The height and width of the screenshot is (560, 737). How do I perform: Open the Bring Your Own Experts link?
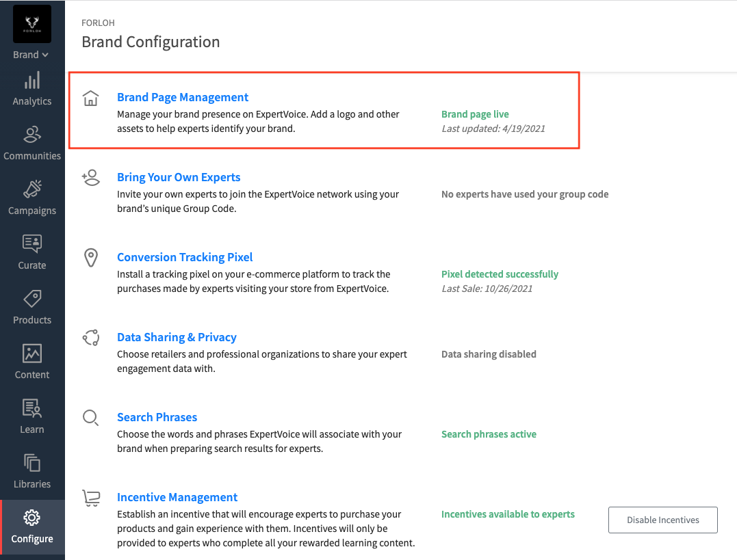tap(179, 177)
